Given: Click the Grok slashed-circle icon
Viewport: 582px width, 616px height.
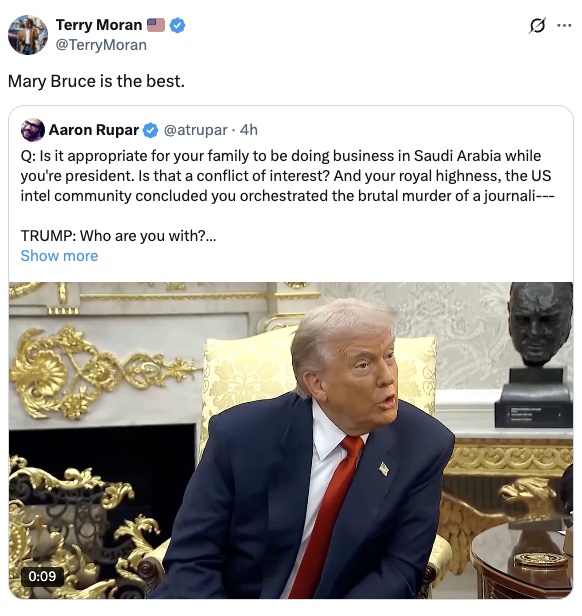Looking at the screenshot, I should click(x=537, y=26).
